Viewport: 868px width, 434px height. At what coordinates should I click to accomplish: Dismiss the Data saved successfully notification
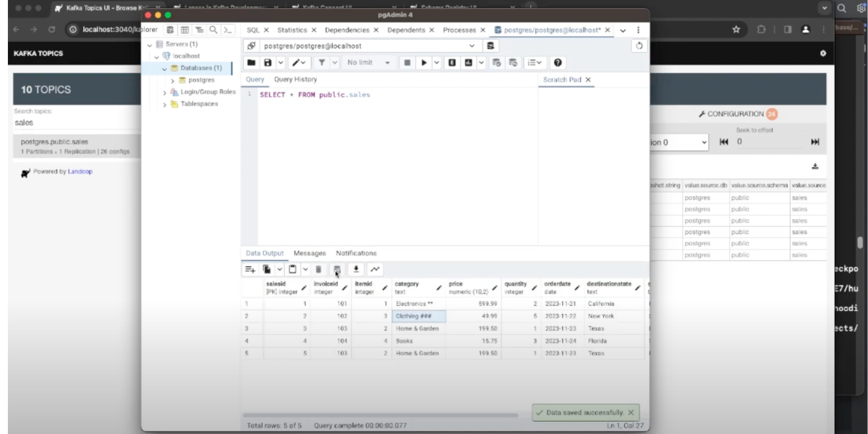631,412
